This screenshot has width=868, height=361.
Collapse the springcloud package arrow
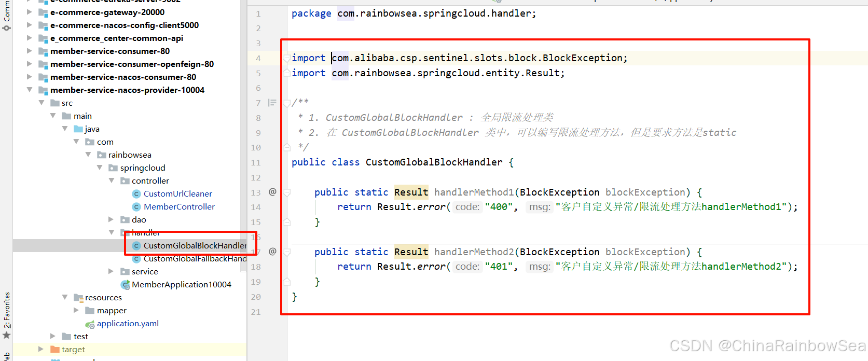100,168
